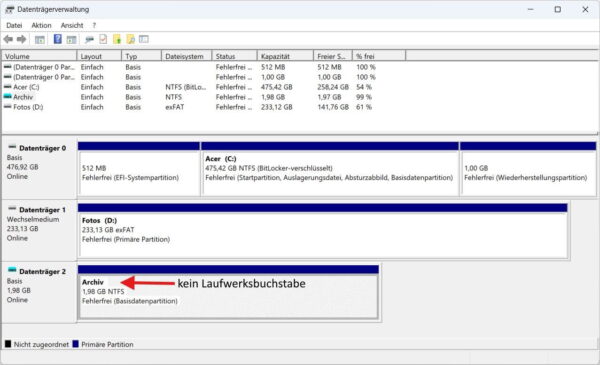Open the ? help menu
Image resolution: width=600 pixels, height=365 pixels.
(x=94, y=25)
